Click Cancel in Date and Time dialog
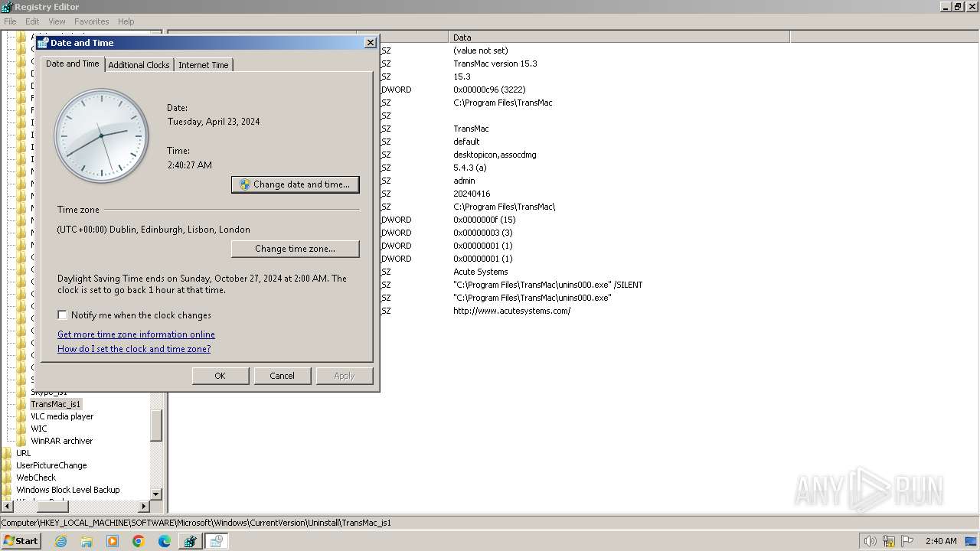Viewport: 980px width, 551px height. pos(282,376)
